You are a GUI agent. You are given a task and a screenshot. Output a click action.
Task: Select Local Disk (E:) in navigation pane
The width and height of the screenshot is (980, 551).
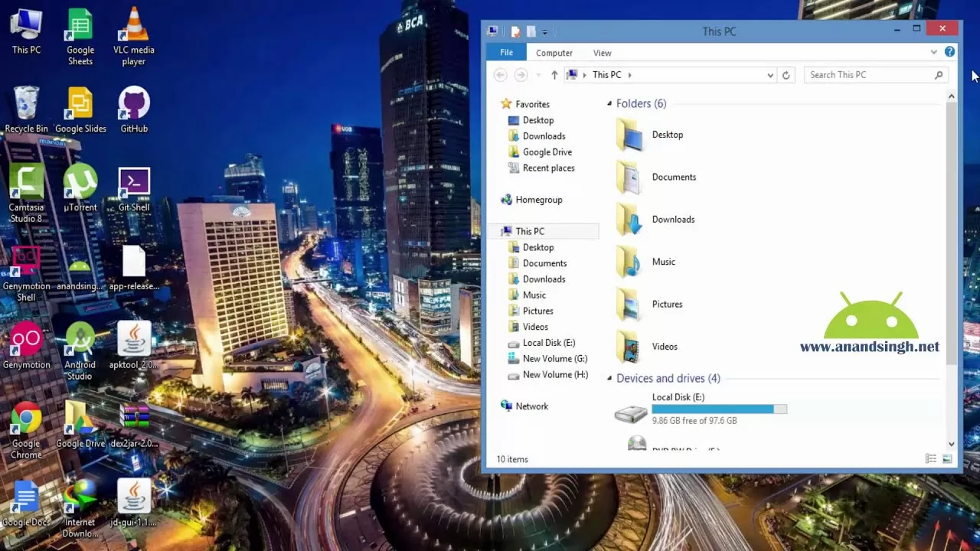(541, 343)
